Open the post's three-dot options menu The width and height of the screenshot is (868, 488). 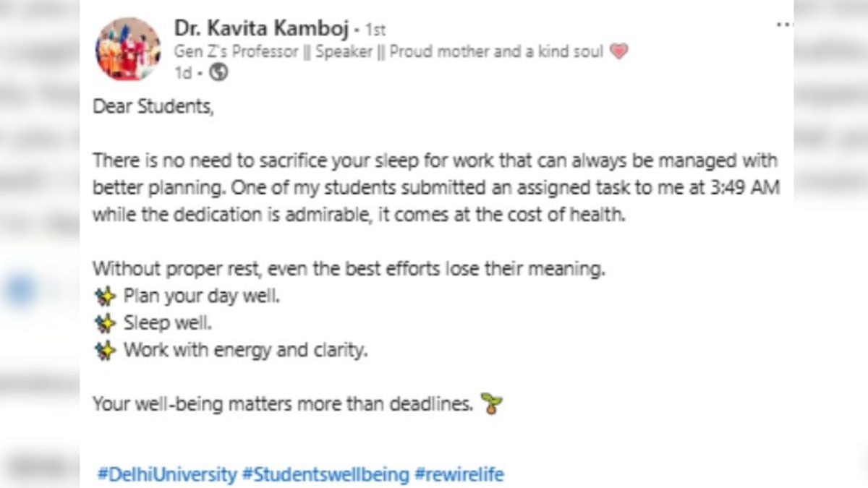[784, 25]
